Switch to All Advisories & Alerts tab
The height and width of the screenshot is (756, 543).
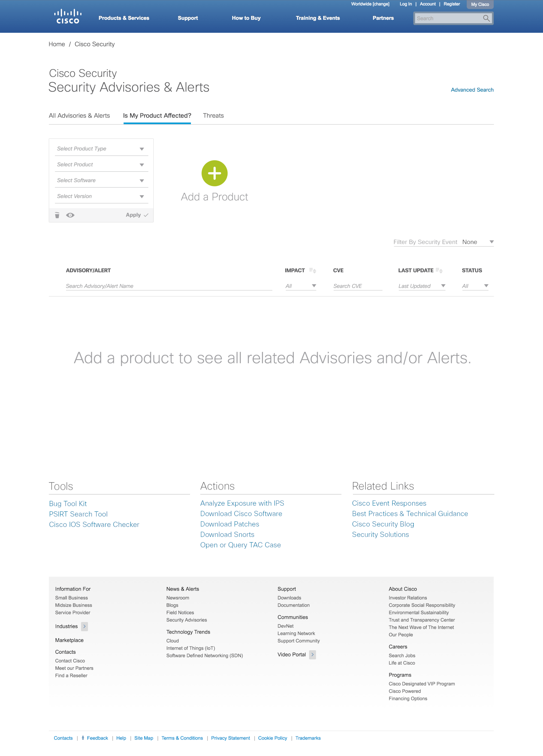pos(79,116)
